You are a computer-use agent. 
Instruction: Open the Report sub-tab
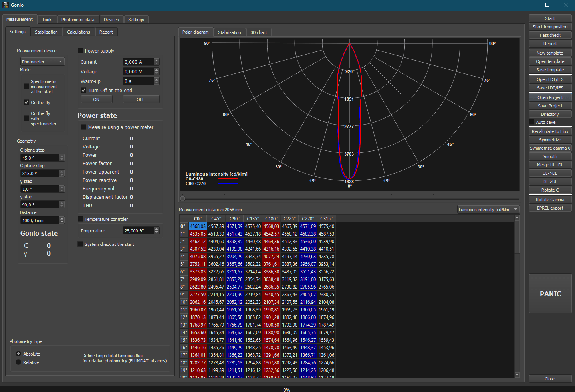(x=106, y=32)
